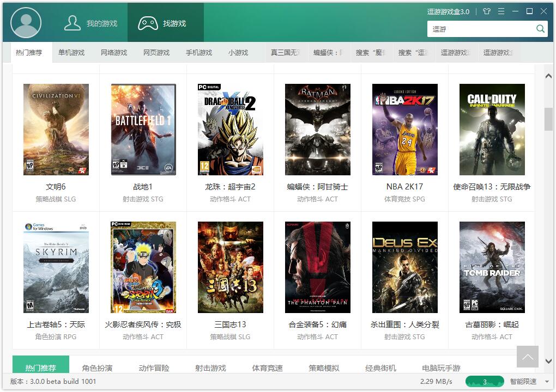The image size is (556, 392).
Task: Click the 使命召唤13：无限战争 game title
Action: (492, 187)
